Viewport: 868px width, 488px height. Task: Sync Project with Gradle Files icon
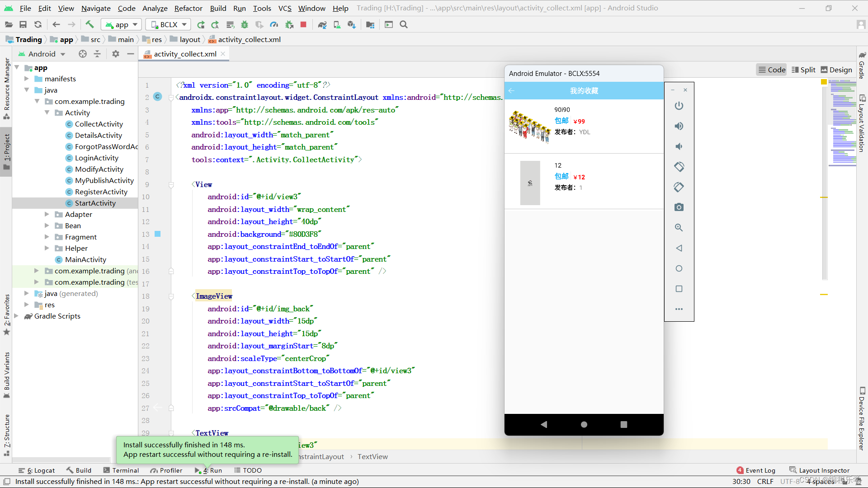(x=322, y=24)
